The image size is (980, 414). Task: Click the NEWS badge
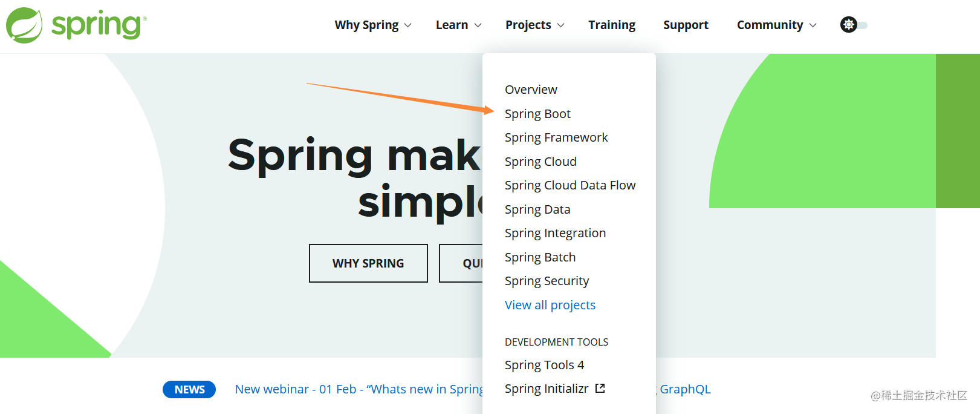(x=189, y=389)
